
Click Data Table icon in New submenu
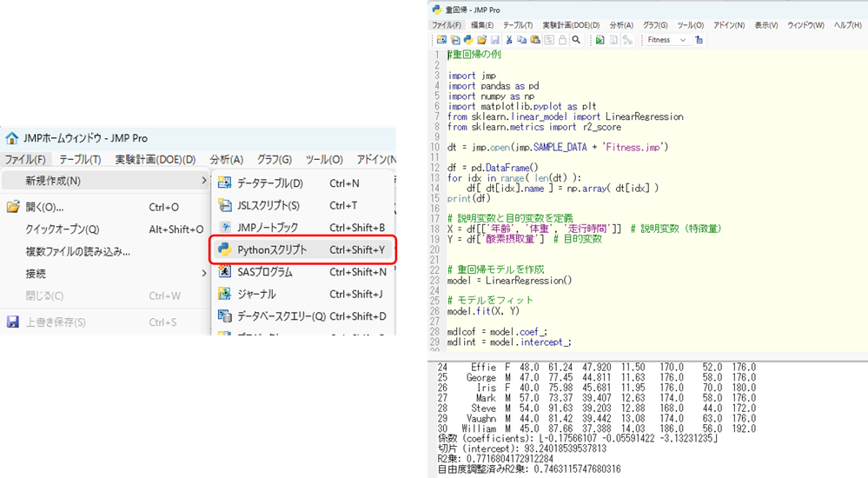click(224, 183)
